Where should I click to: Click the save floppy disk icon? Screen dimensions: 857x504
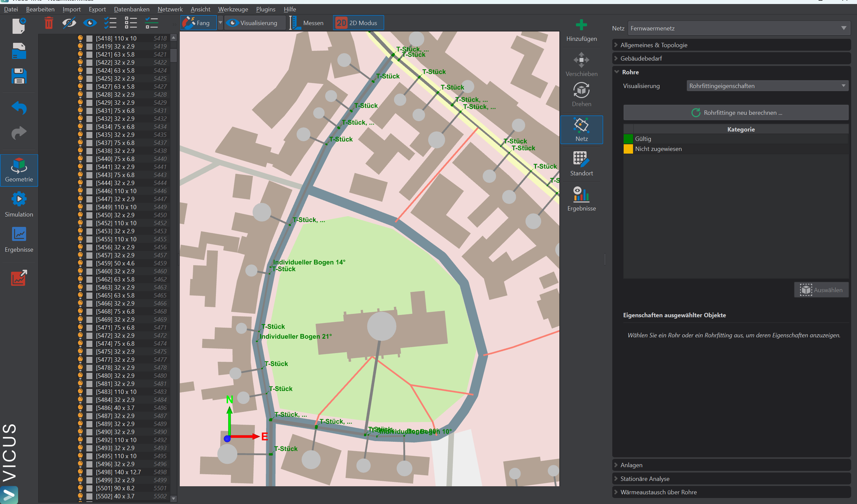19,76
